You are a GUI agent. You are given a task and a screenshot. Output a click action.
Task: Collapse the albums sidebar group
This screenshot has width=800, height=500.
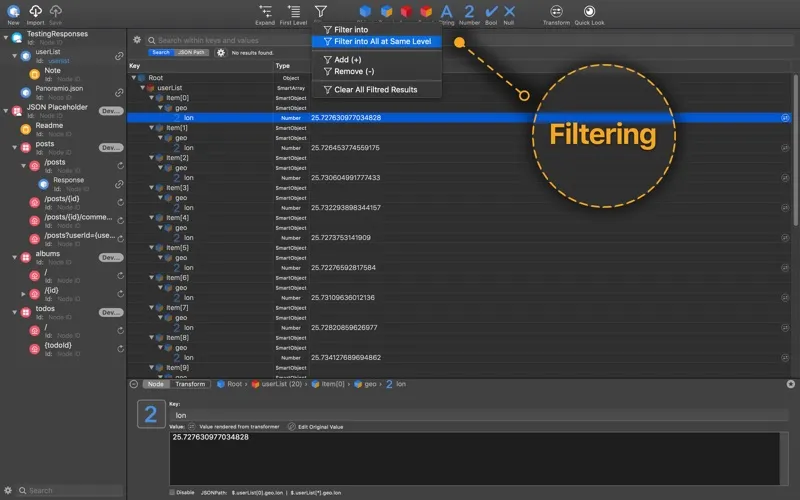(x=14, y=258)
